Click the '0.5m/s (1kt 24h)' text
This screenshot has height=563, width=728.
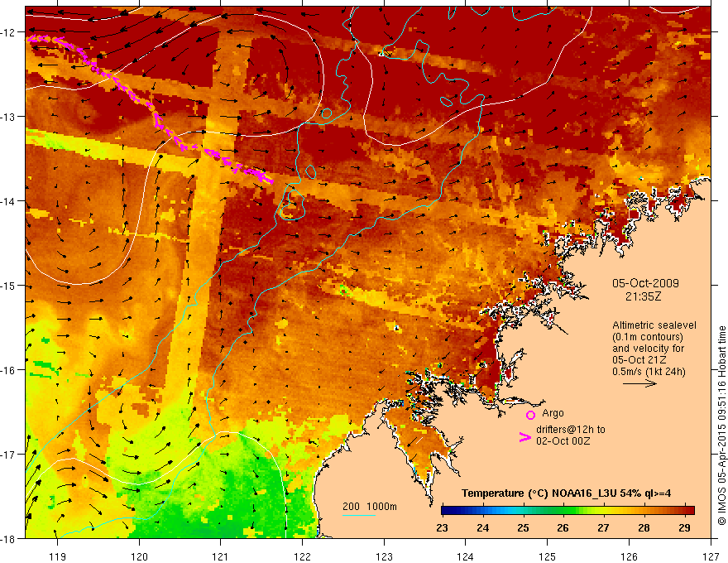(649, 372)
